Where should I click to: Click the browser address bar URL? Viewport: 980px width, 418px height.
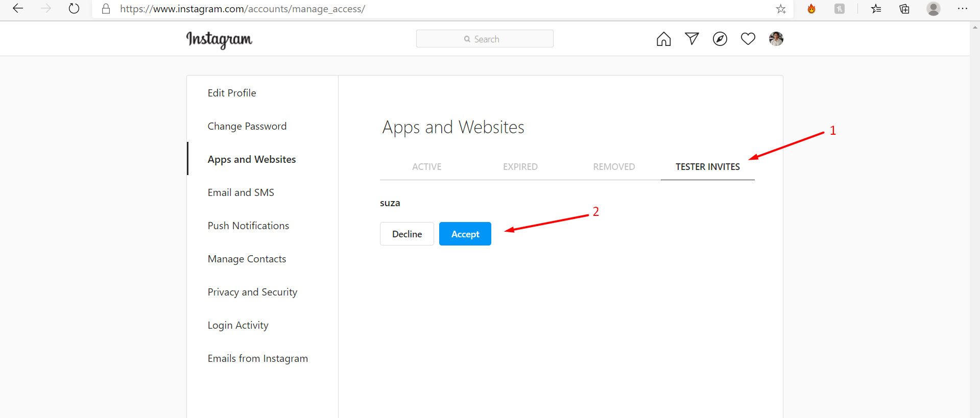click(x=243, y=9)
